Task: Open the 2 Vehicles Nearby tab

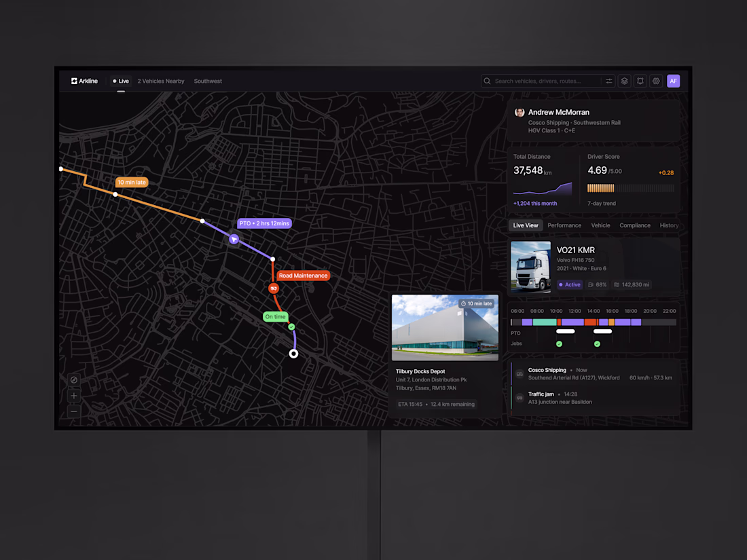Action: (161, 81)
